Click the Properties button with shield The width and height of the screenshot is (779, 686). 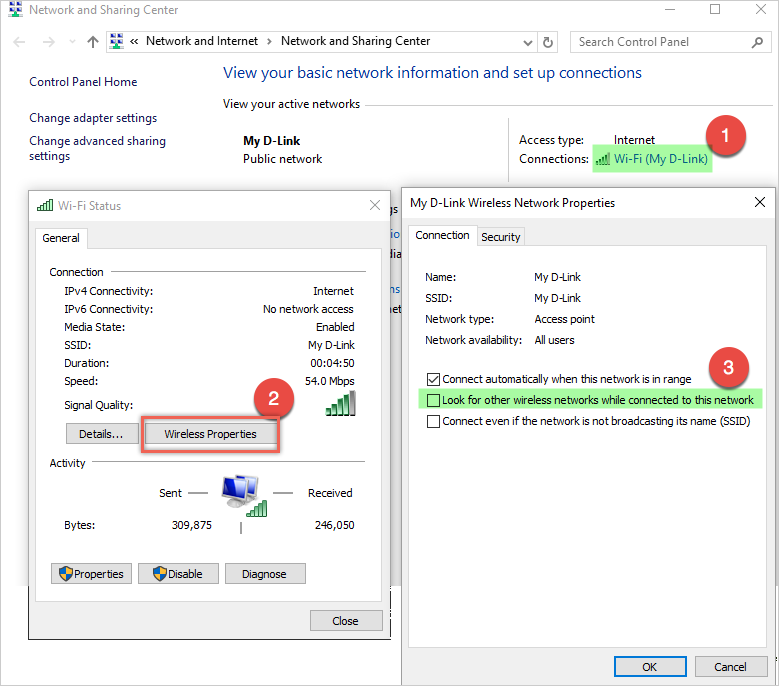[x=91, y=574]
